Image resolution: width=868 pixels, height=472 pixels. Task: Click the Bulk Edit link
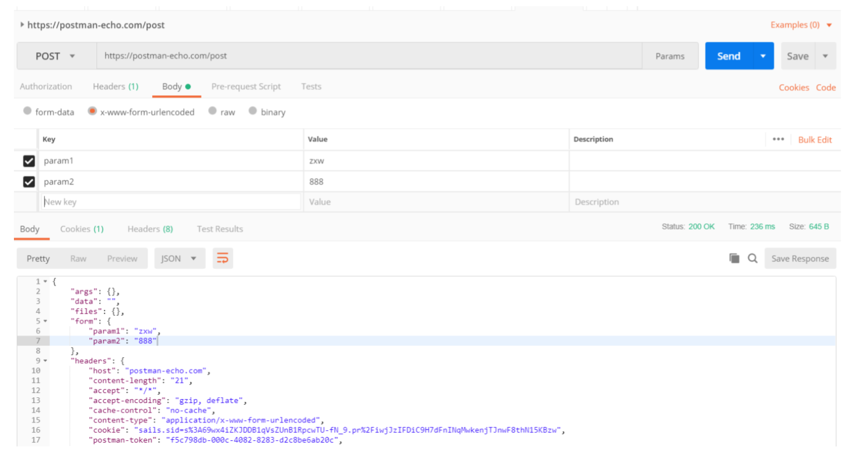click(x=815, y=140)
